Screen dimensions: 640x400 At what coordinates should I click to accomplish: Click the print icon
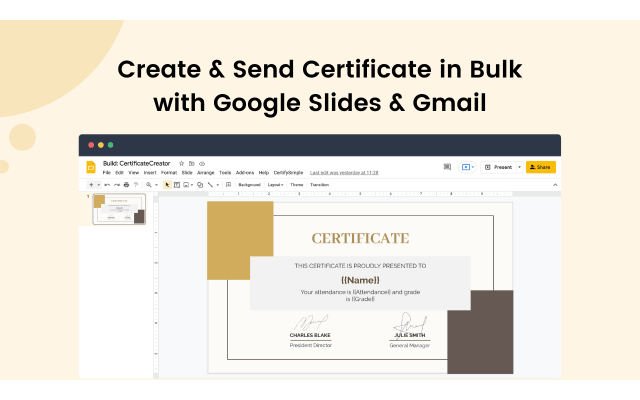(x=126, y=185)
